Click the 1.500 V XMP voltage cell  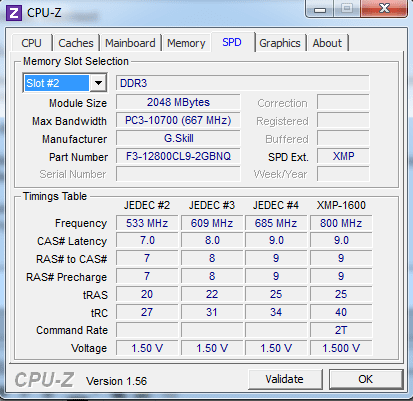coord(341,348)
